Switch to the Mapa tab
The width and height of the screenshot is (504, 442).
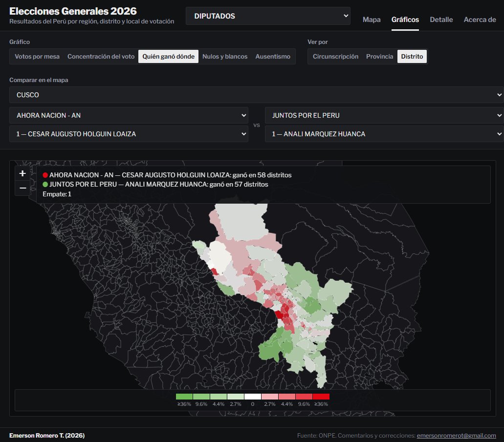(x=372, y=20)
